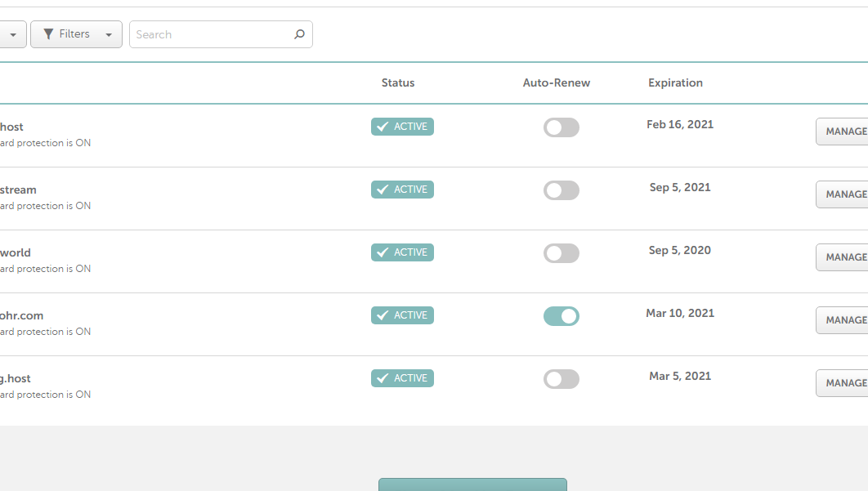Click the Status column header
The image size is (868, 491).
pyautogui.click(x=398, y=83)
